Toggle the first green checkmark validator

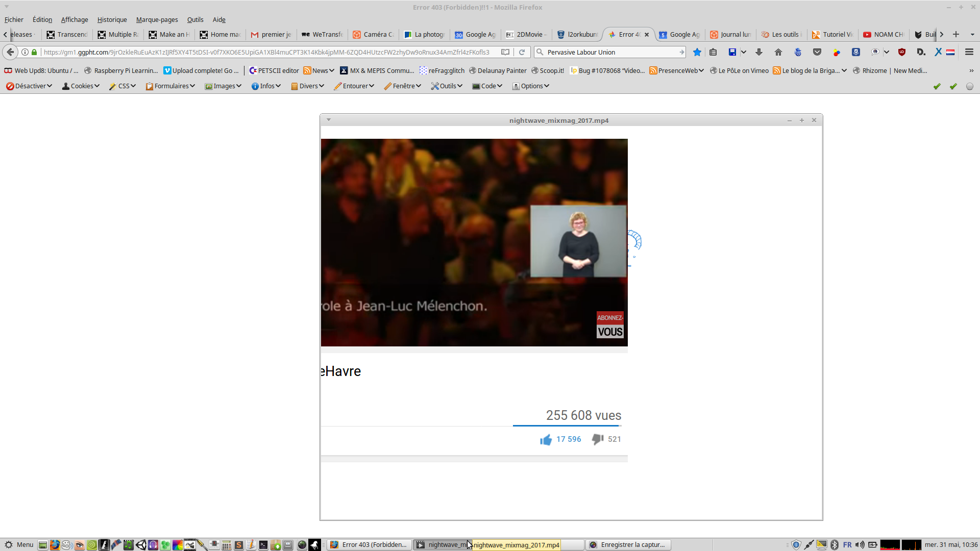pos(937,86)
